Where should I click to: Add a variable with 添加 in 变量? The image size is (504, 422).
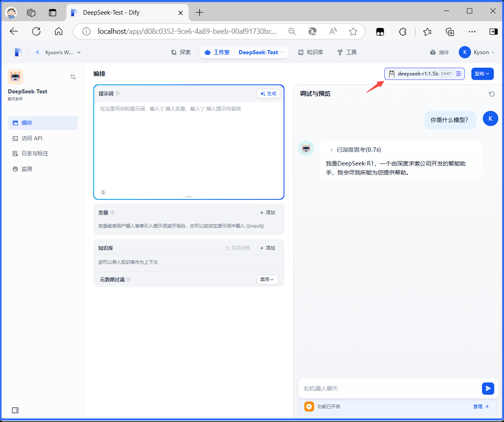(267, 213)
